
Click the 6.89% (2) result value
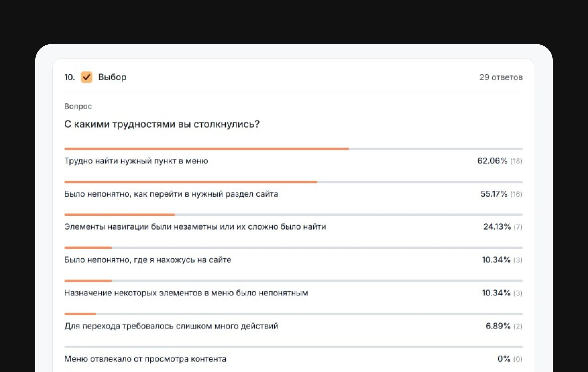[504, 326]
